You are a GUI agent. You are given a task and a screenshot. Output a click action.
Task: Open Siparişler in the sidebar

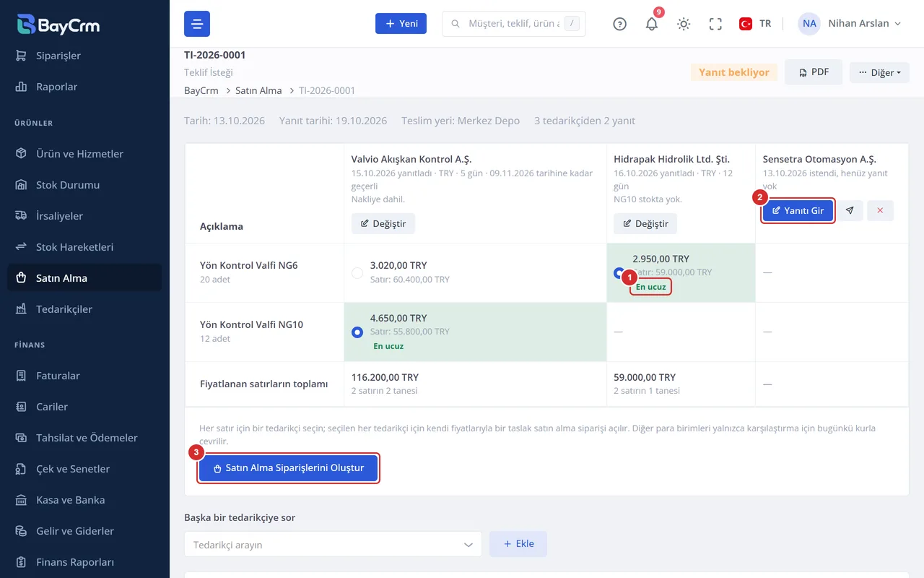(84, 56)
